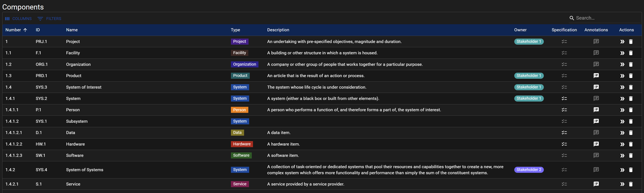Delete the Person component
Screen dimensions: 644x193
click(x=630, y=110)
